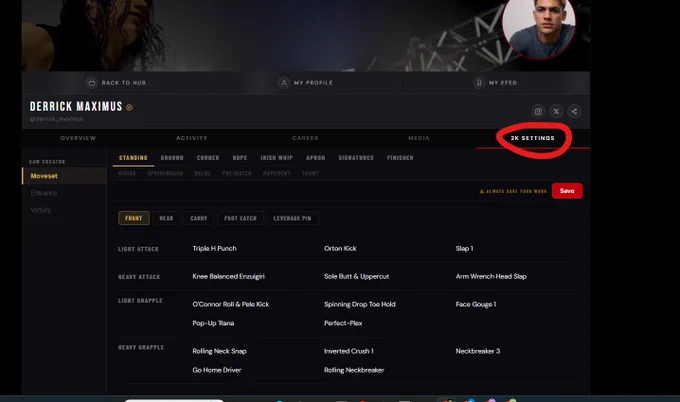The image size is (680, 402).
Task: Click the Inverted Crush 1 move
Action: tap(349, 351)
